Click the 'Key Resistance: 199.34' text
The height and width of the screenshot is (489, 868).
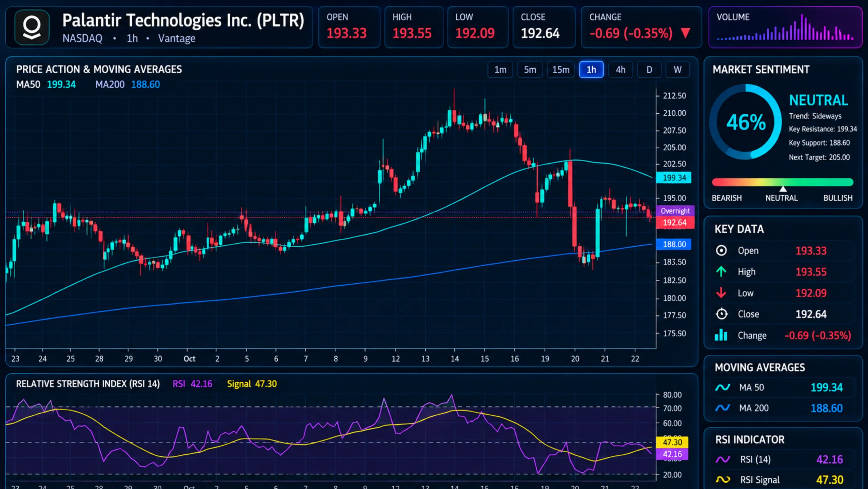tap(823, 129)
